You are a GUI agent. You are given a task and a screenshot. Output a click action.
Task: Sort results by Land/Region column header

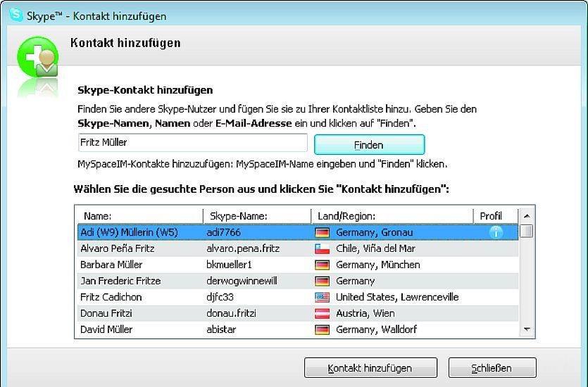point(392,216)
